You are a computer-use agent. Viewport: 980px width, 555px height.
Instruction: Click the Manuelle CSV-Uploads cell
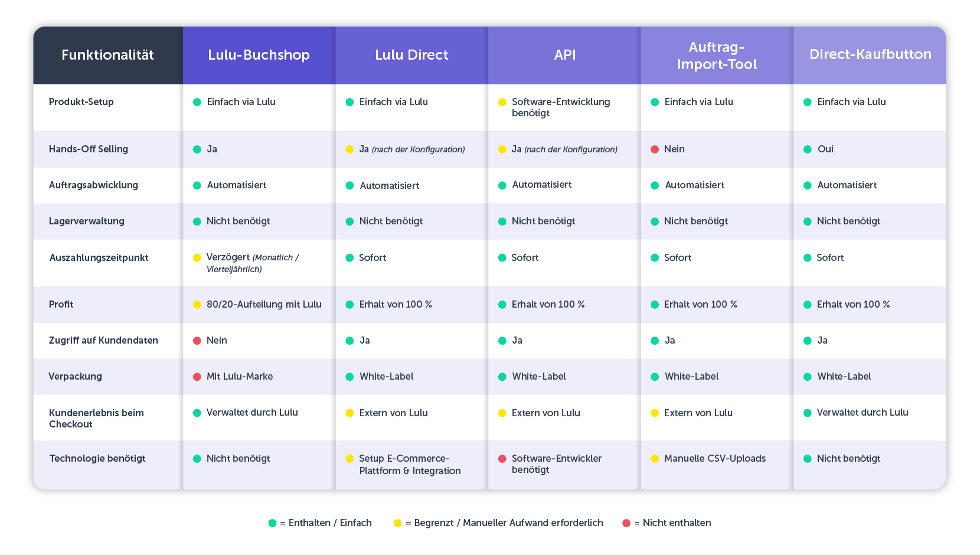715,458
